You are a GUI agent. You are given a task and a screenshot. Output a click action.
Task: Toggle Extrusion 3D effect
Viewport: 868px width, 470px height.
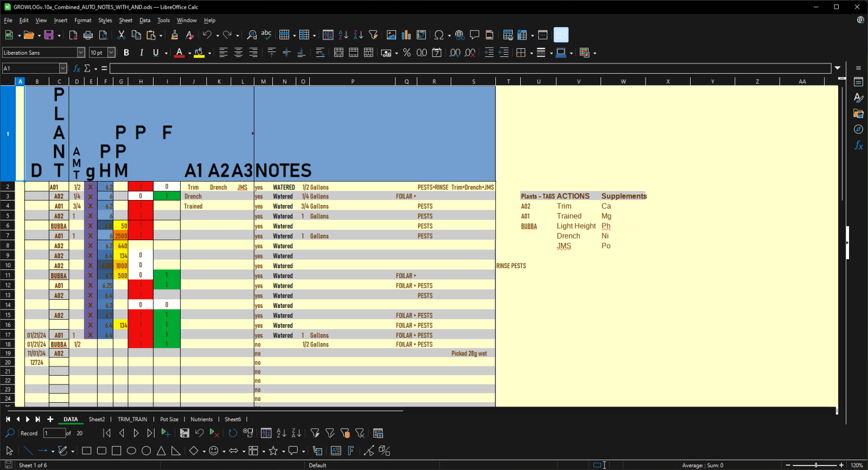385,450
